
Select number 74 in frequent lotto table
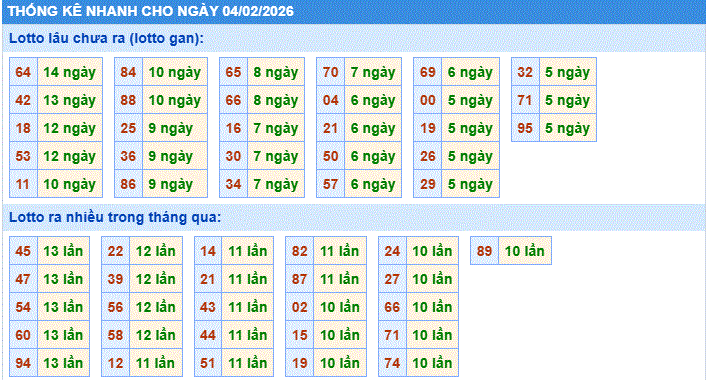(x=392, y=362)
